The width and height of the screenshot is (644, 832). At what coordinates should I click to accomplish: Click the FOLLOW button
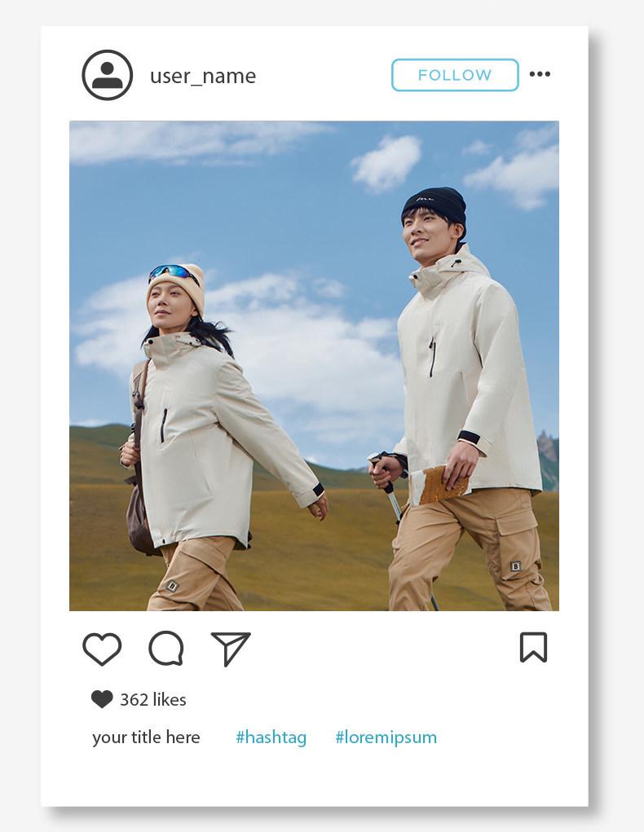455,75
